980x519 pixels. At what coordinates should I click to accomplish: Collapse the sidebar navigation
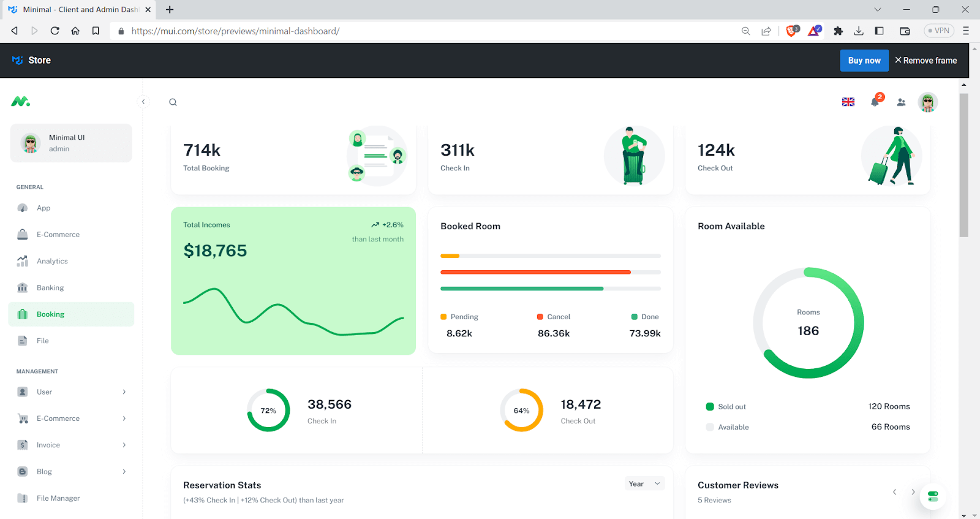143,102
